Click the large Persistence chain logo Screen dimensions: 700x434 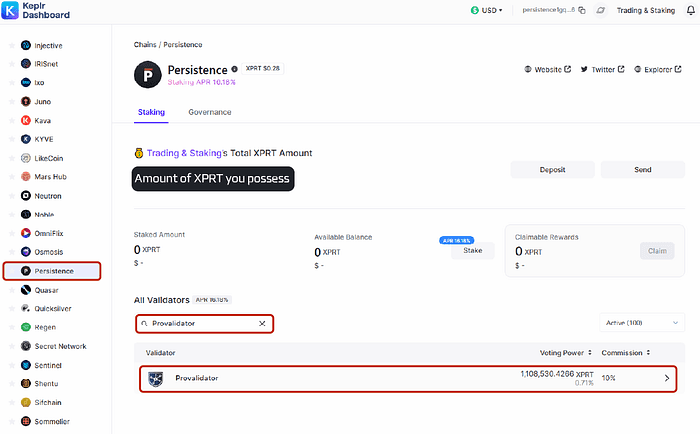pos(148,75)
